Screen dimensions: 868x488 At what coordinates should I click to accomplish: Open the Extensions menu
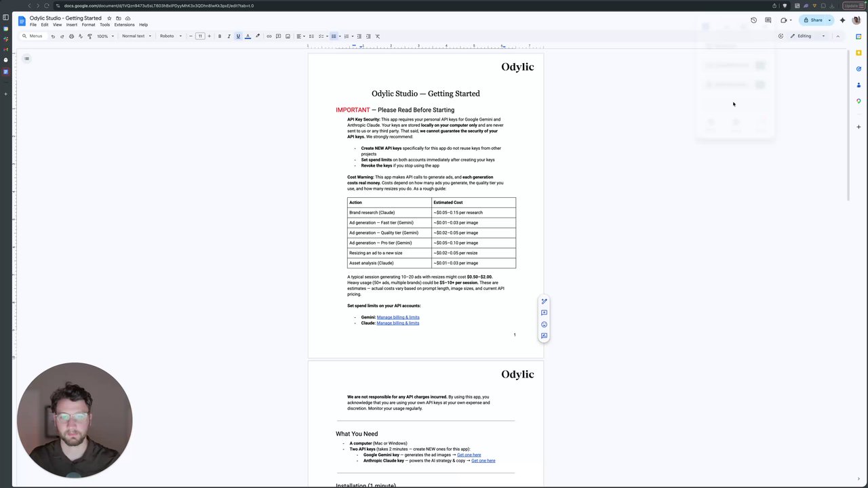tap(124, 24)
